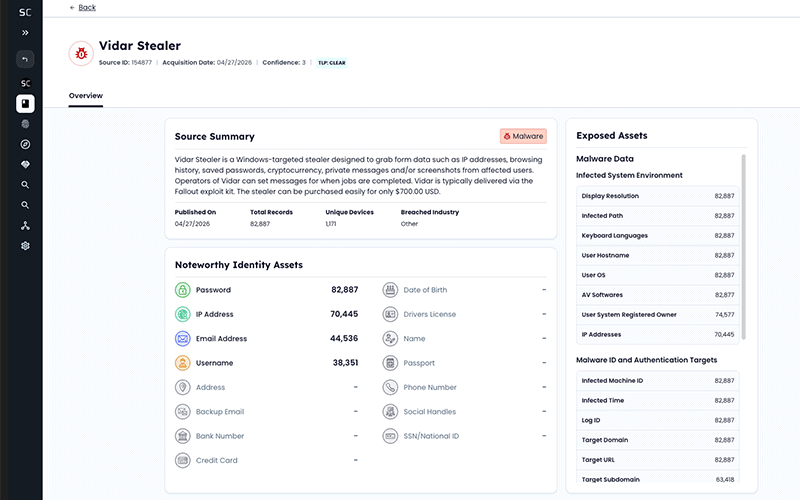Click the IP Address globe icon

183,314
